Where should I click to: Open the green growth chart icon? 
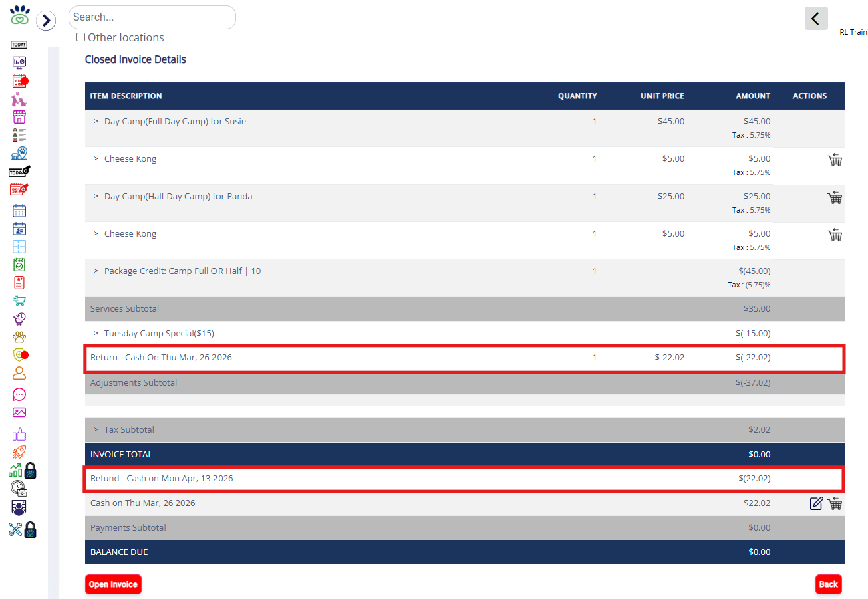16,470
